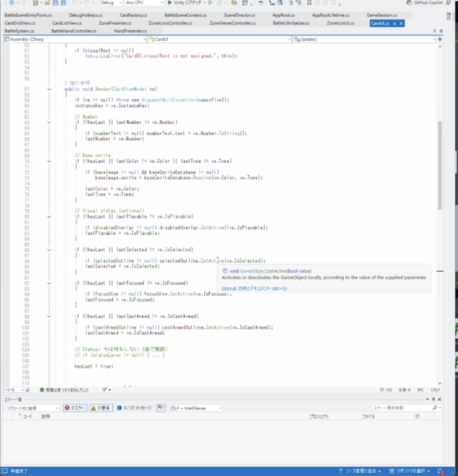The image size is (458, 476).
Task: Click the pin icon on CardUI.cs tab
Action: click(x=395, y=23)
